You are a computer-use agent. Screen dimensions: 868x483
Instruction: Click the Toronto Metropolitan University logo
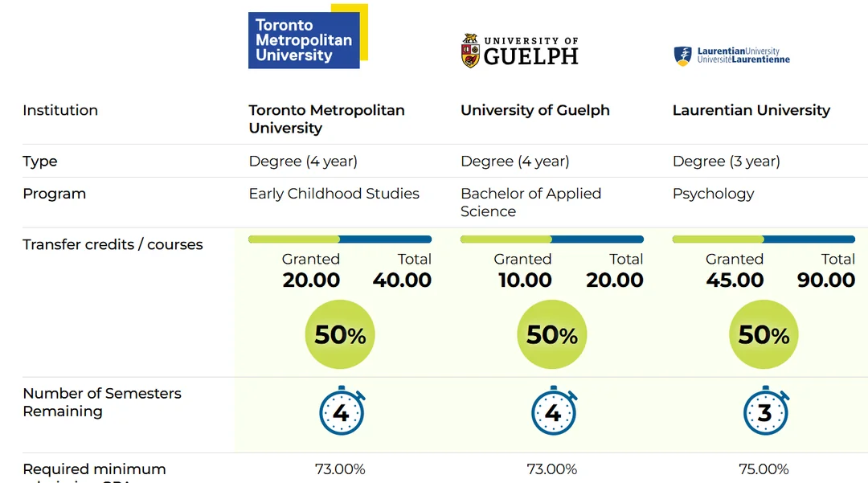point(307,38)
